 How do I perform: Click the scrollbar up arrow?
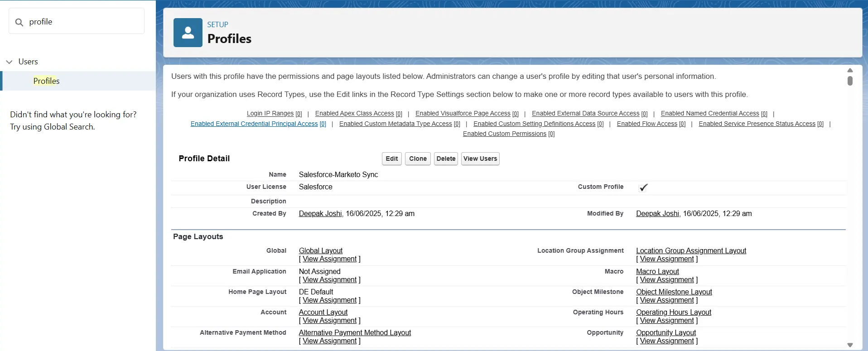pos(850,70)
